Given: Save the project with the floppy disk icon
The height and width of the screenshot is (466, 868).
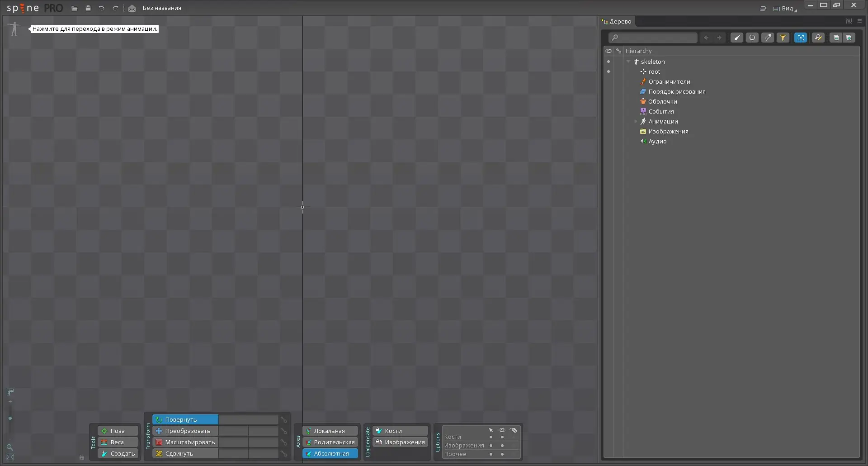Looking at the screenshot, I should click(88, 8).
